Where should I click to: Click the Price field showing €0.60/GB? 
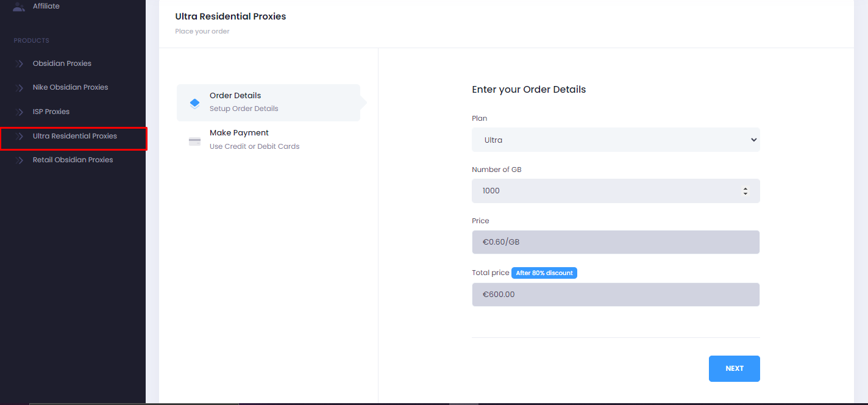click(616, 242)
